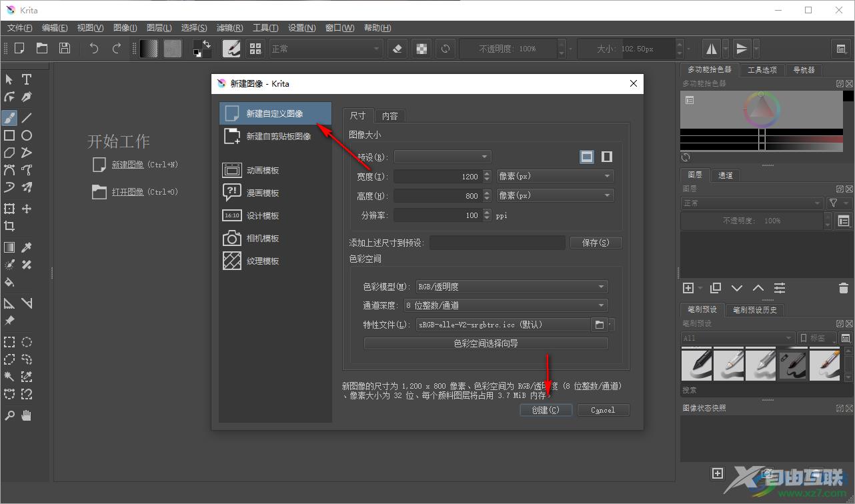The height and width of the screenshot is (504, 855).
Task: Click the 打开图像 link on the welcome screen
Action: (x=127, y=192)
